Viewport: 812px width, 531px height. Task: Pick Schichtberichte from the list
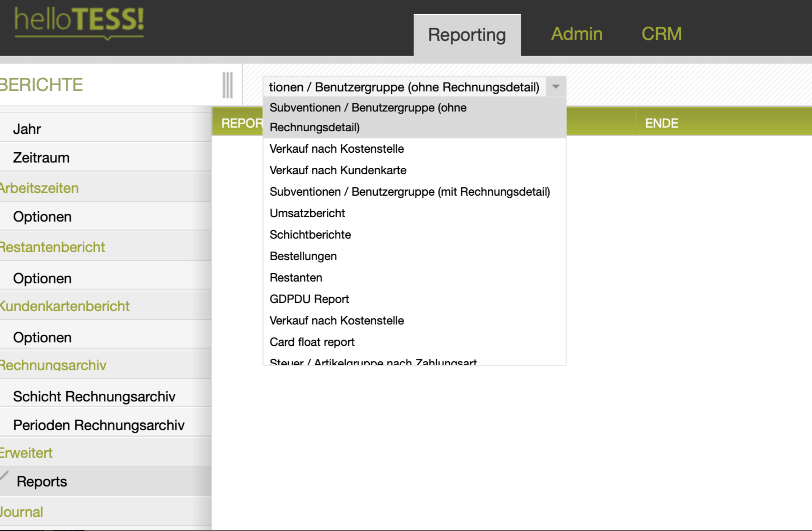pyautogui.click(x=414, y=235)
